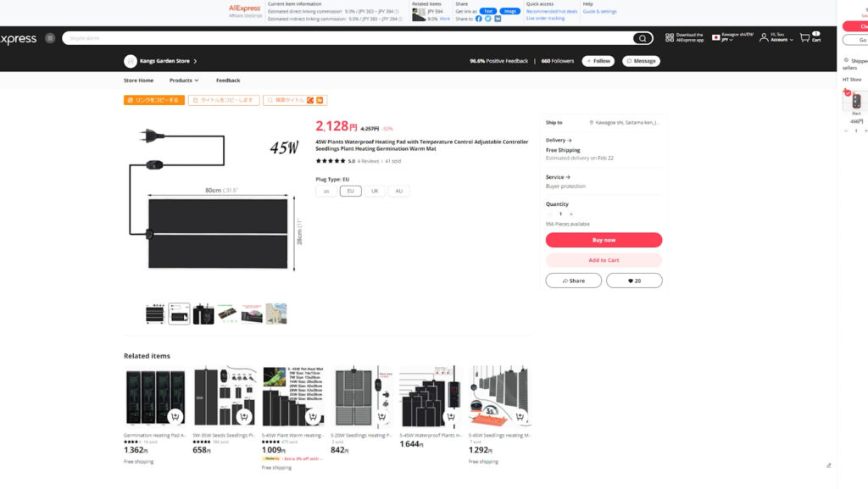
Task: Select the first product thumbnail image
Action: coord(155,314)
